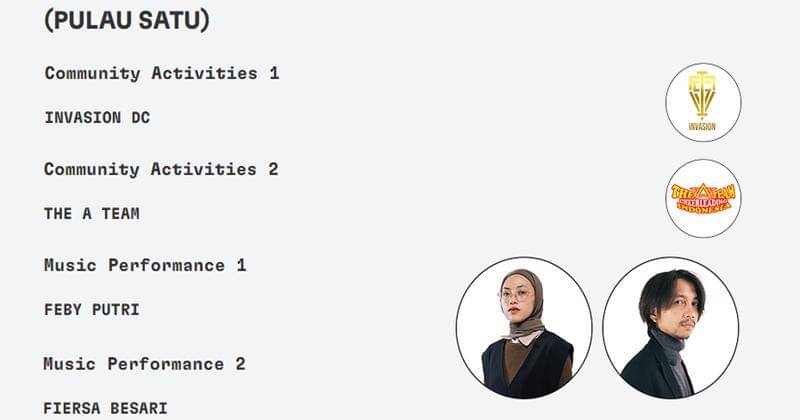Select the Music Performance 2 label
The image size is (800, 420).
(x=144, y=363)
